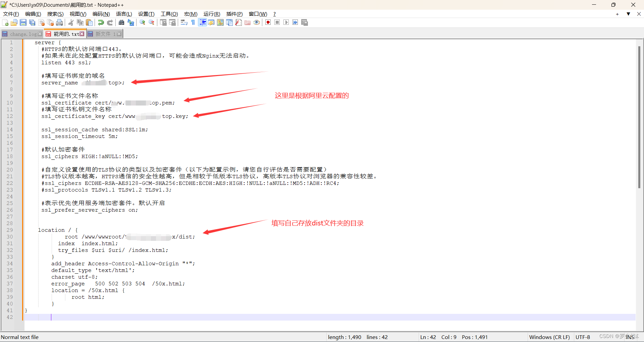Viewport: 644px width, 342px height.
Task: Save the current file using Save icon
Action: pyautogui.click(x=23, y=22)
